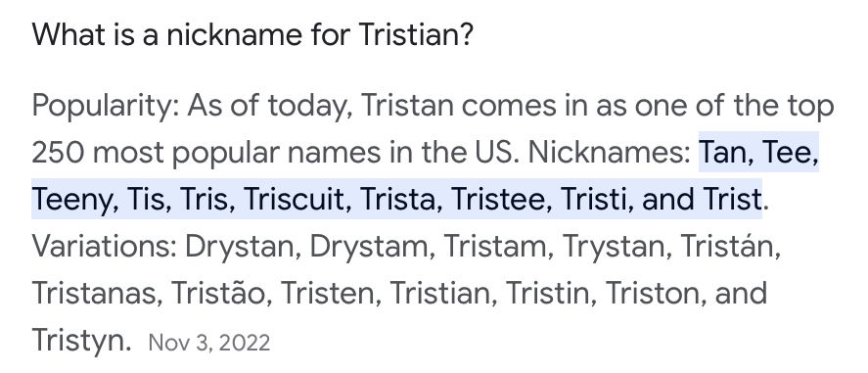Click the word 'Popularity:' in the answer
Viewport: 868px width, 373px height.
point(105,108)
